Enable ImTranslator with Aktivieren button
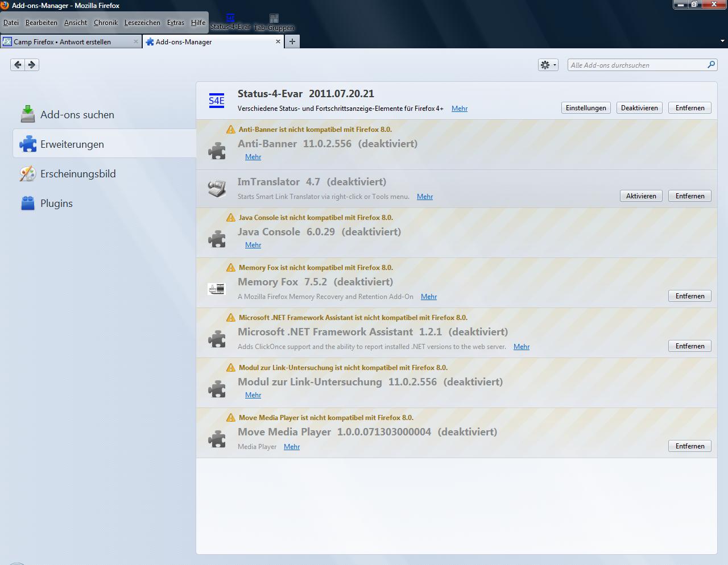 [641, 196]
